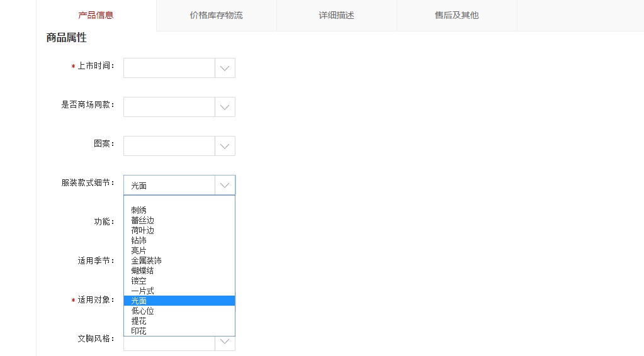Image resolution: width=644 pixels, height=356 pixels.
Task: Choose 提花 option
Action: [179, 321]
